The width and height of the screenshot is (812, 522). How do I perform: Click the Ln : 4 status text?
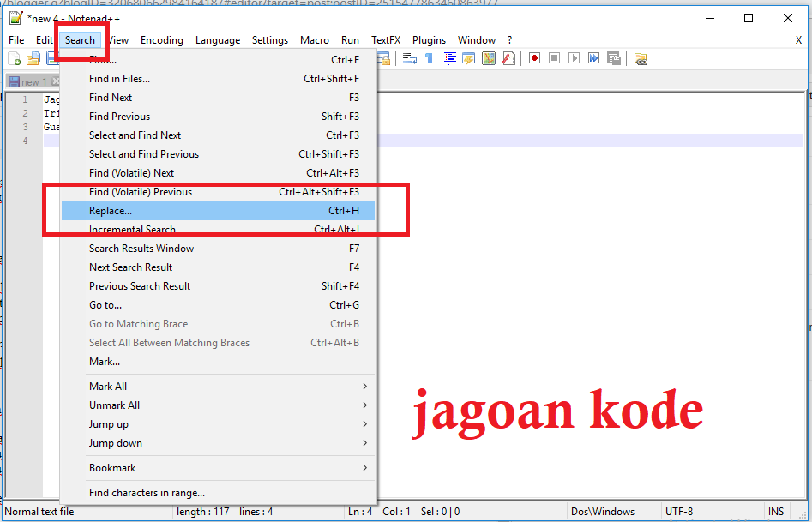(x=360, y=511)
